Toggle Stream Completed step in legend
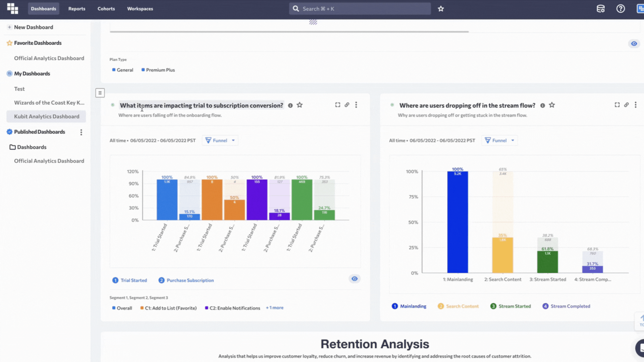Image resolution: width=644 pixels, height=362 pixels. point(566,306)
